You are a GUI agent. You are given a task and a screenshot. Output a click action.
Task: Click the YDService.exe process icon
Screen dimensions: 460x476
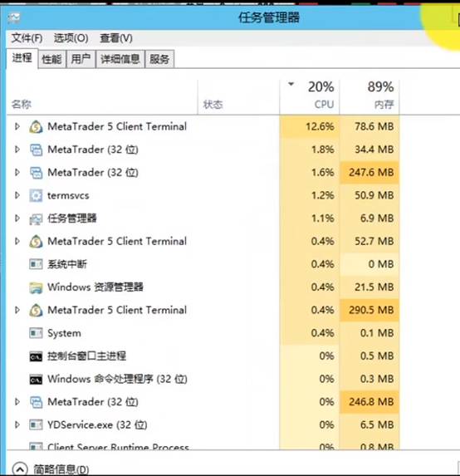(36, 425)
